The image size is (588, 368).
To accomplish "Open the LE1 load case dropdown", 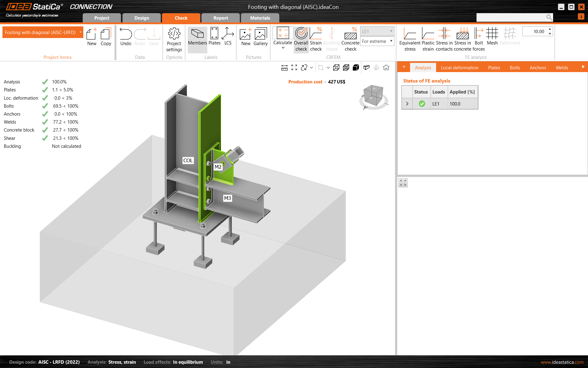I will coord(391,31).
